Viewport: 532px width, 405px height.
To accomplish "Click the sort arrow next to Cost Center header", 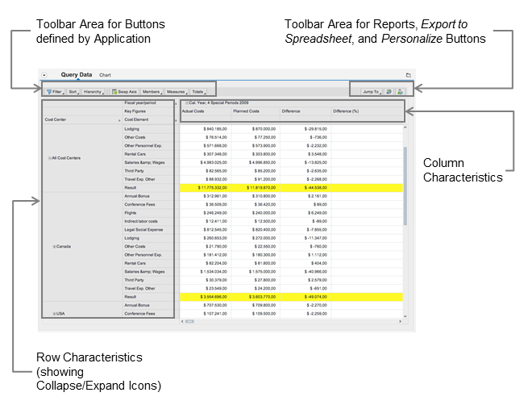I will (x=119, y=120).
